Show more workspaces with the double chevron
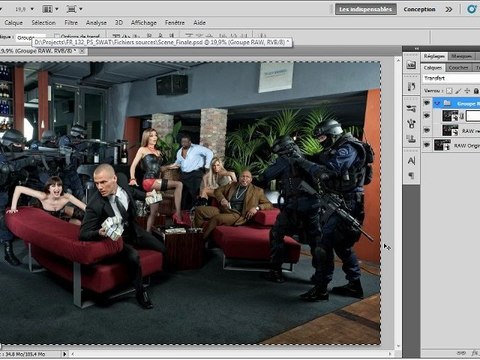The width and height of the screenshot is (480, 360). coord(449,9)
